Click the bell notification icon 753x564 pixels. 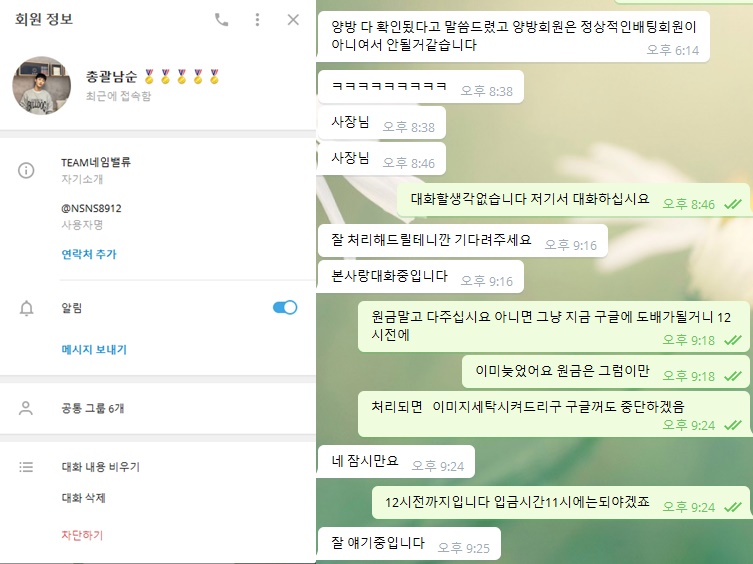tap(26, 308)
